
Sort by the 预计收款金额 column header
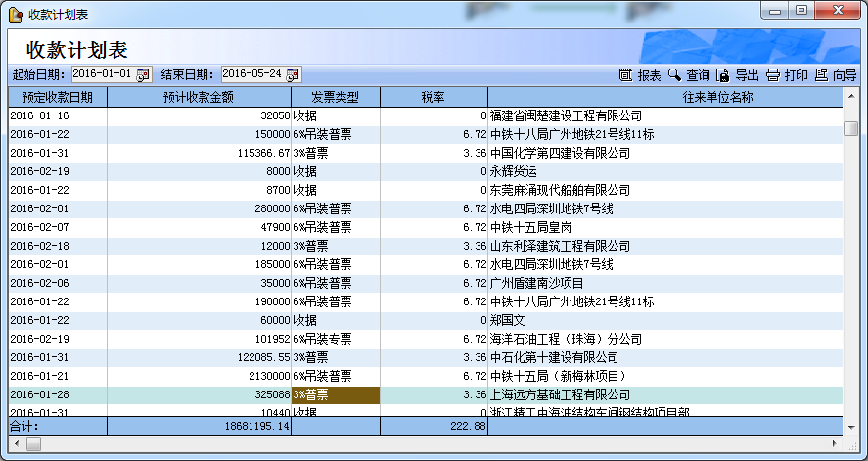[199, 97]
